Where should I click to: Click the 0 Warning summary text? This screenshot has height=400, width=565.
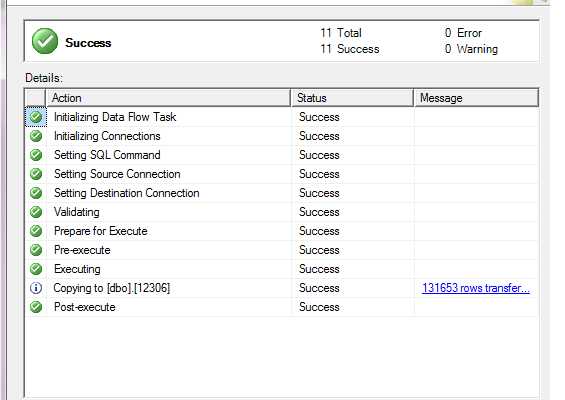coord(471,49)
